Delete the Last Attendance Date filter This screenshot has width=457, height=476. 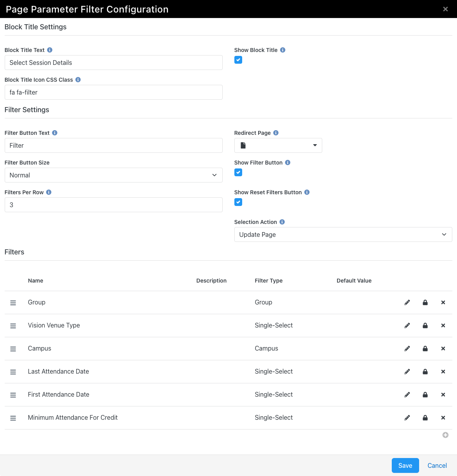[x=443, y=372]
